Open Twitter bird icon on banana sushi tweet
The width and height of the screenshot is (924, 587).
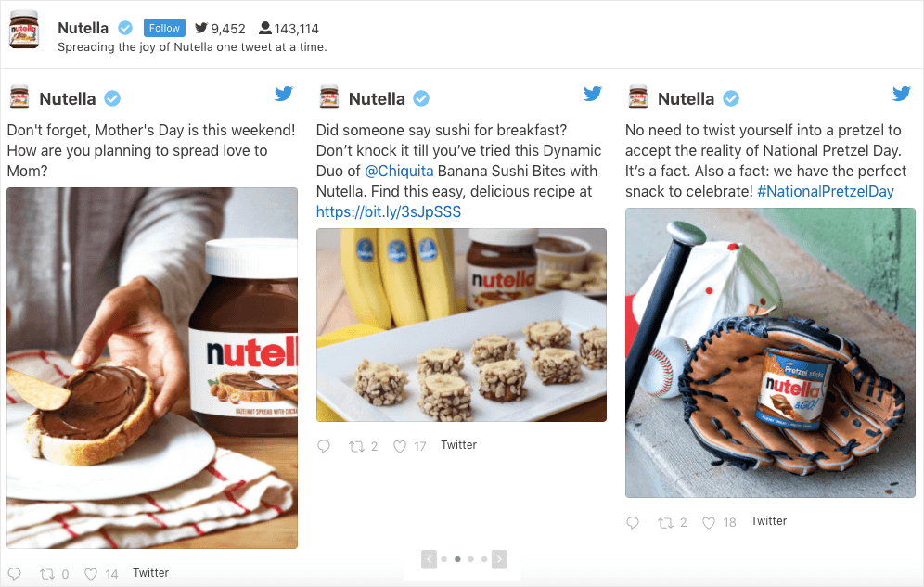click(593, 93)
